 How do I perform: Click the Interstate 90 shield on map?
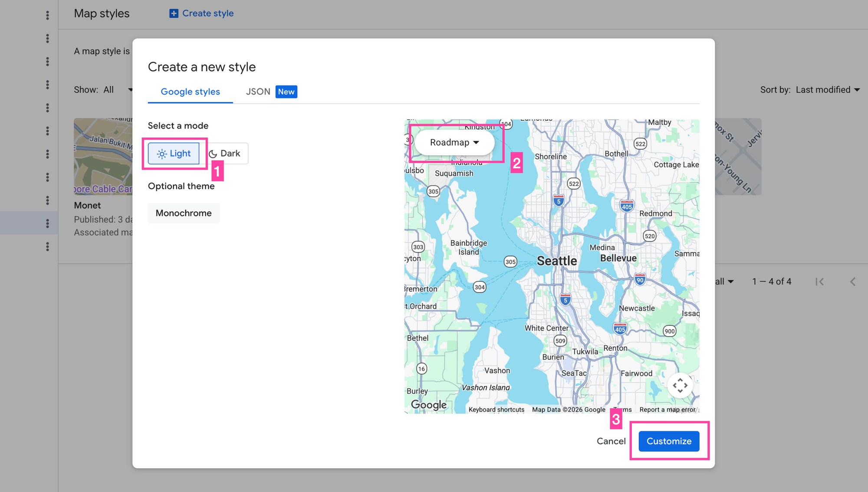[x=640, y=279]
